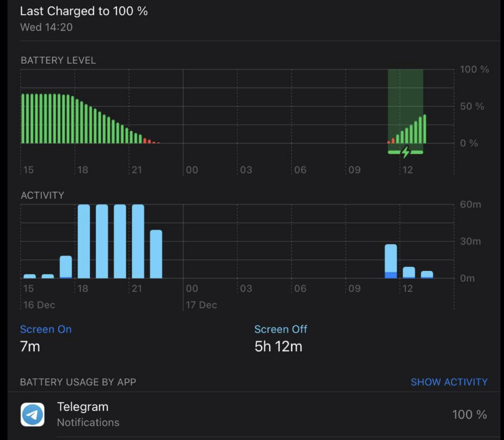Tap the Last Charged to 100 % text
The height and width of the screenshot is (440, 504).
[84, 11]
